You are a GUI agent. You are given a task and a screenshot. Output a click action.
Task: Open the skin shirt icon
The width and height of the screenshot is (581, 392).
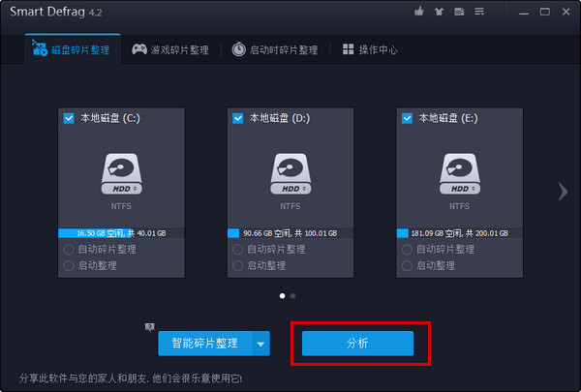(439, 12)
